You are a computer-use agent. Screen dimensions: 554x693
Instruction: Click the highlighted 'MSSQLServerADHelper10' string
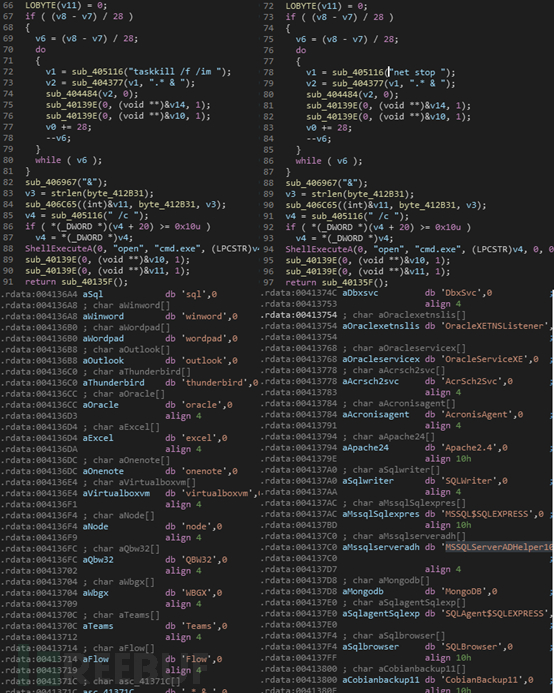coord(498,547)
